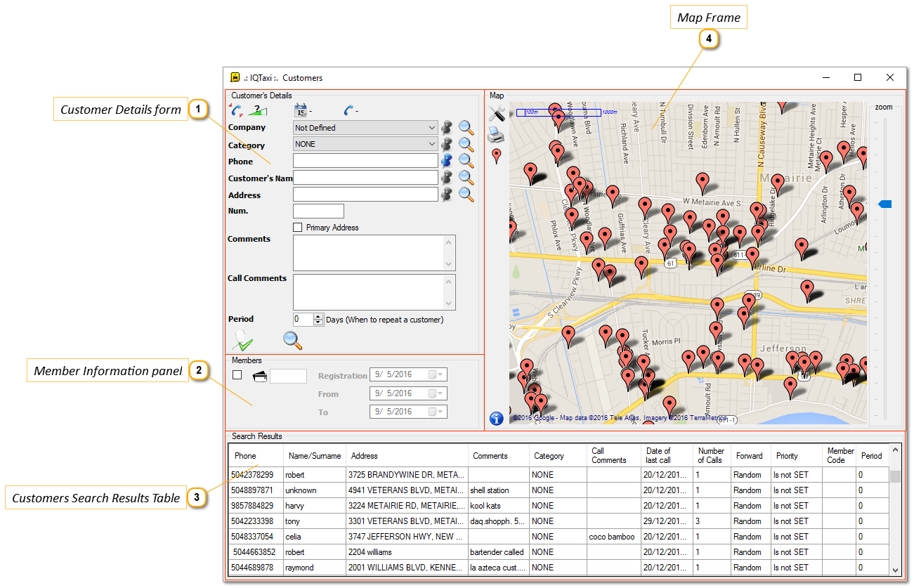
Task: Click the map marker nearest the Metairie label
Action: tap(777, 185)
